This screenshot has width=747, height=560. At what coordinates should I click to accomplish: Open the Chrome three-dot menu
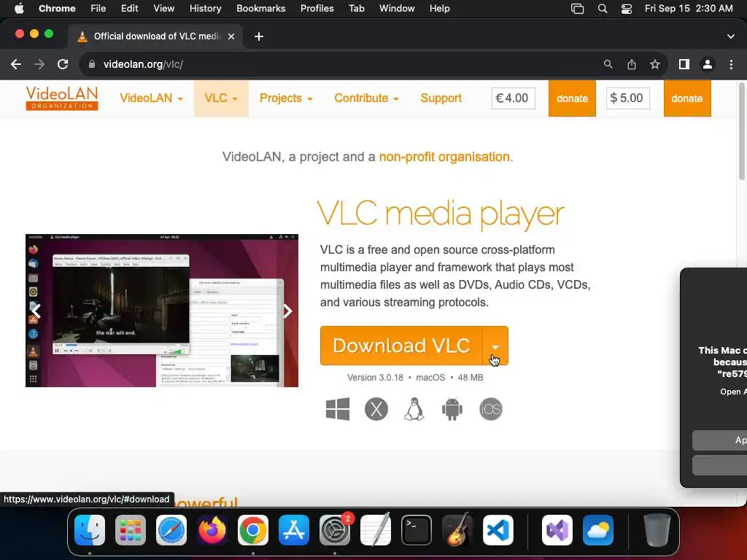click(x=731, y=64)
